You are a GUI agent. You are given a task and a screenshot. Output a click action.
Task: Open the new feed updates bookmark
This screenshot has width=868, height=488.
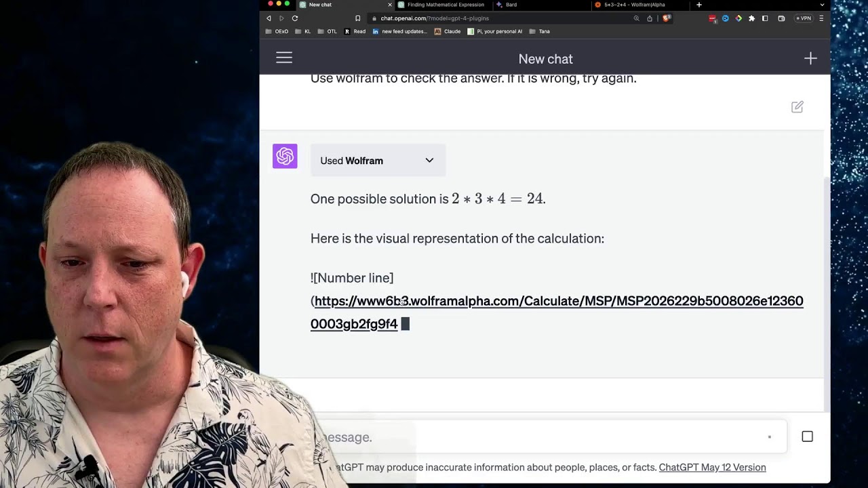click(x=400, y=31)
